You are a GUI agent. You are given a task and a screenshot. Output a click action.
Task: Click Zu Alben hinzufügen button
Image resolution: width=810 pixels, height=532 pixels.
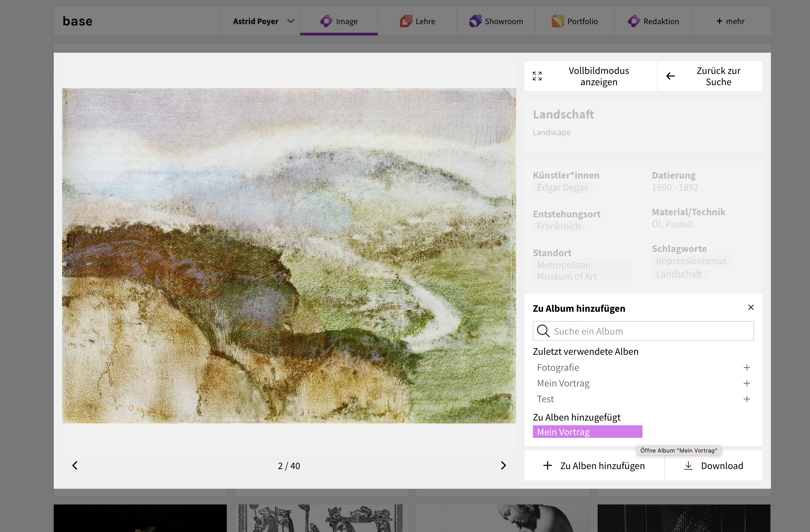coord(594,466)
